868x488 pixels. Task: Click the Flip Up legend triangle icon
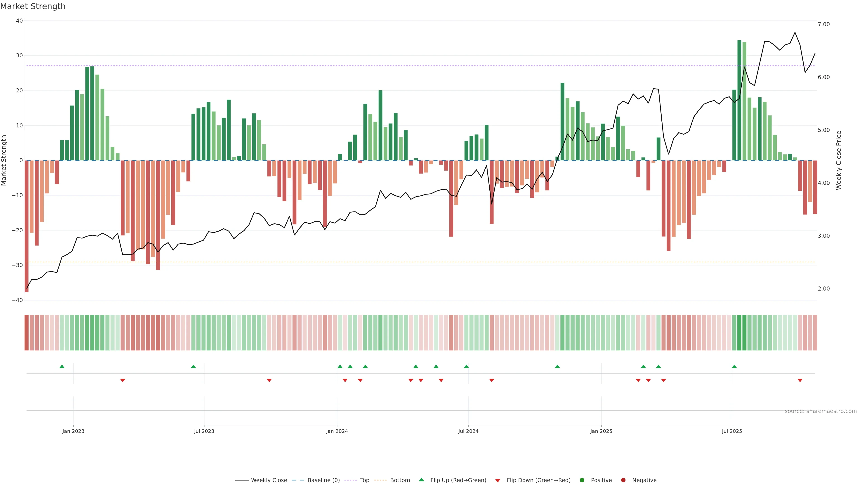coord(421,480)
